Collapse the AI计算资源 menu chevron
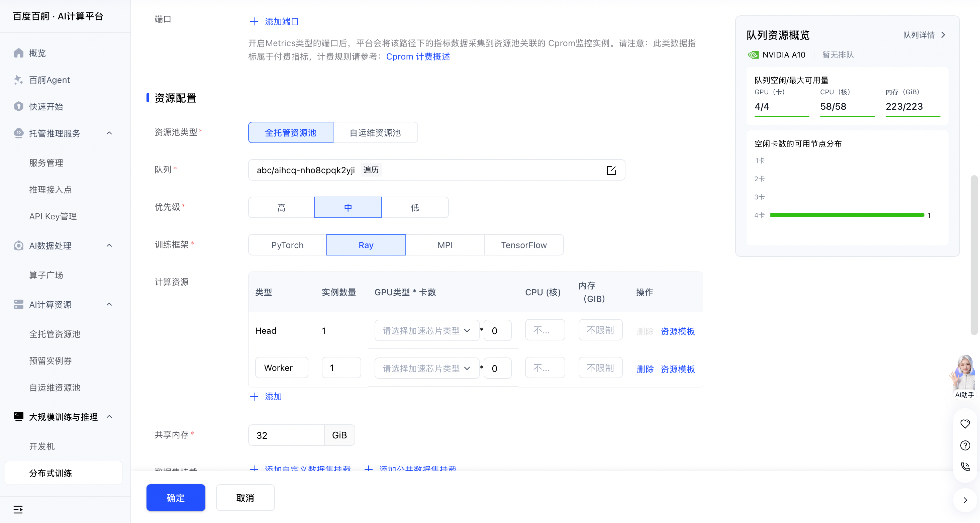The height and width of the screenshot is (523, 980). 109,304
